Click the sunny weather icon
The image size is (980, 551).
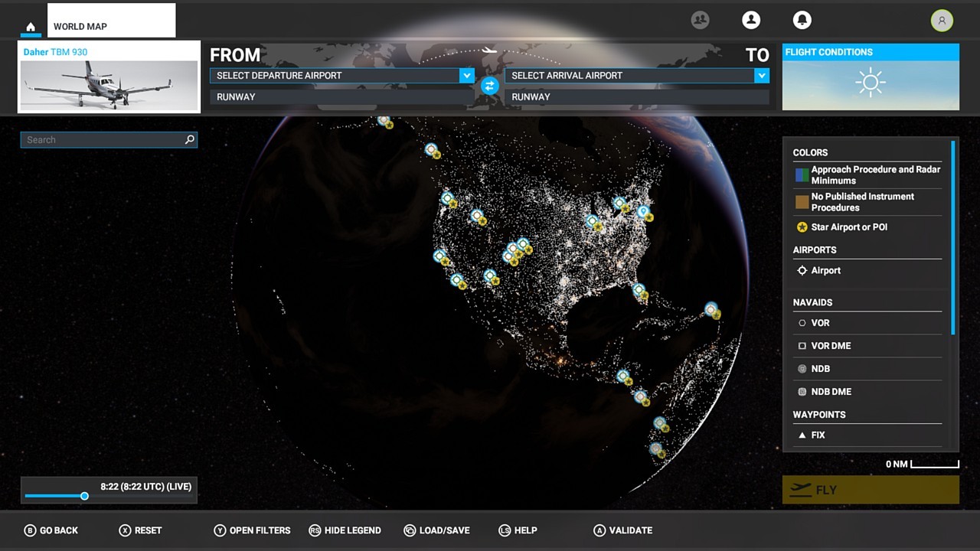pos(871,83)
